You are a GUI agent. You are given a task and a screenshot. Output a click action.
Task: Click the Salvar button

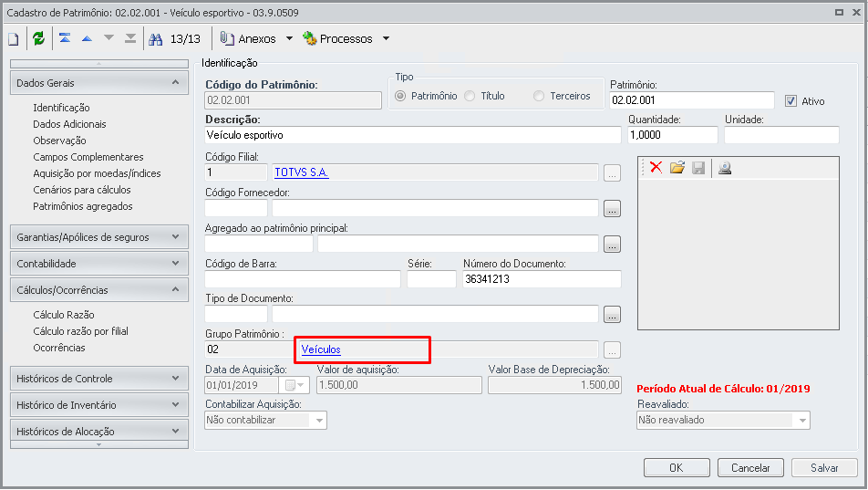(824, 468)
